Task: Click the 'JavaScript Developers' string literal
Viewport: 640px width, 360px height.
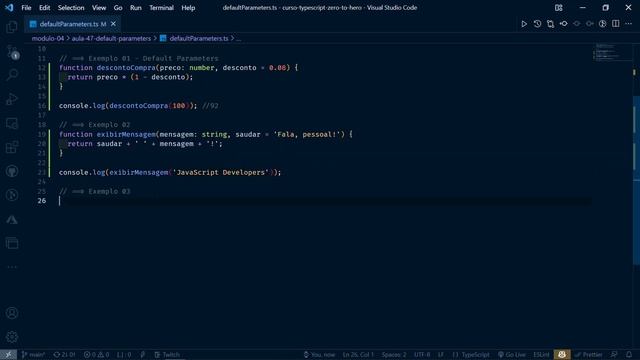Action: pos(220,172)
